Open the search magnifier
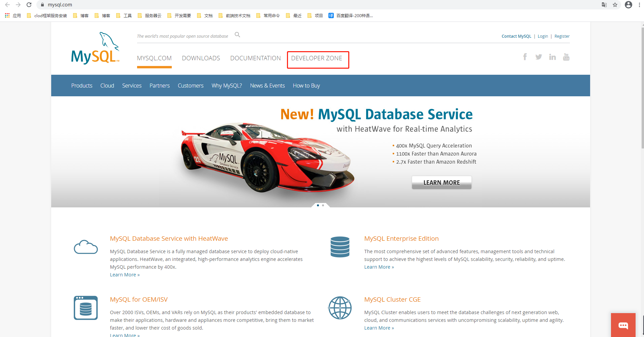Viewport: 644px width, 337px height. tap(237, 35)
